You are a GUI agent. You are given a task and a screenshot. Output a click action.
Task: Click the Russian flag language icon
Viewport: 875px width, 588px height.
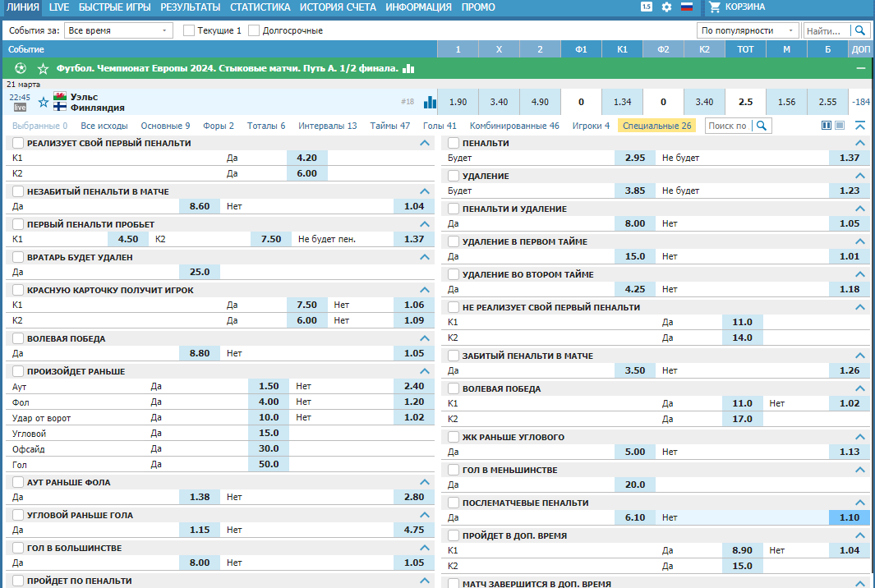click(687, 7)
